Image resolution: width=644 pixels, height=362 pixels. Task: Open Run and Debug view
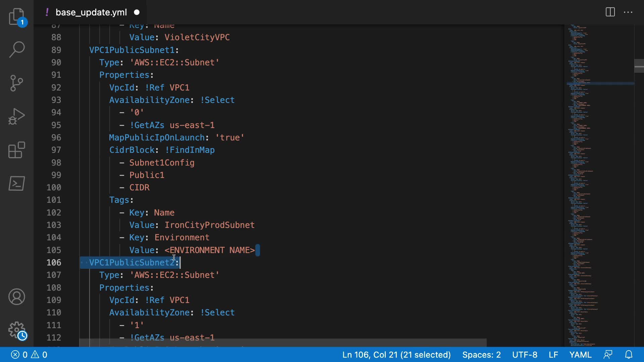(16, 116)
